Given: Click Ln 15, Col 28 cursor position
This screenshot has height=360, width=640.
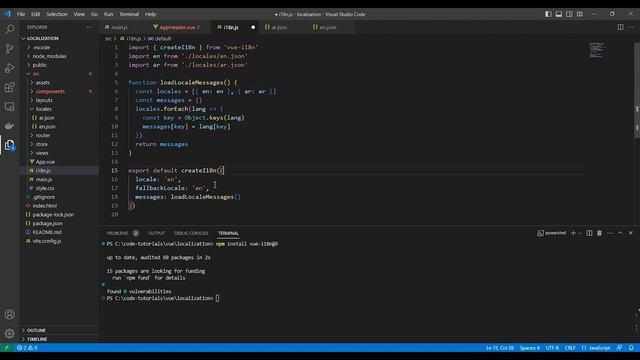Looking at the screenshot, I should [500, 348].
